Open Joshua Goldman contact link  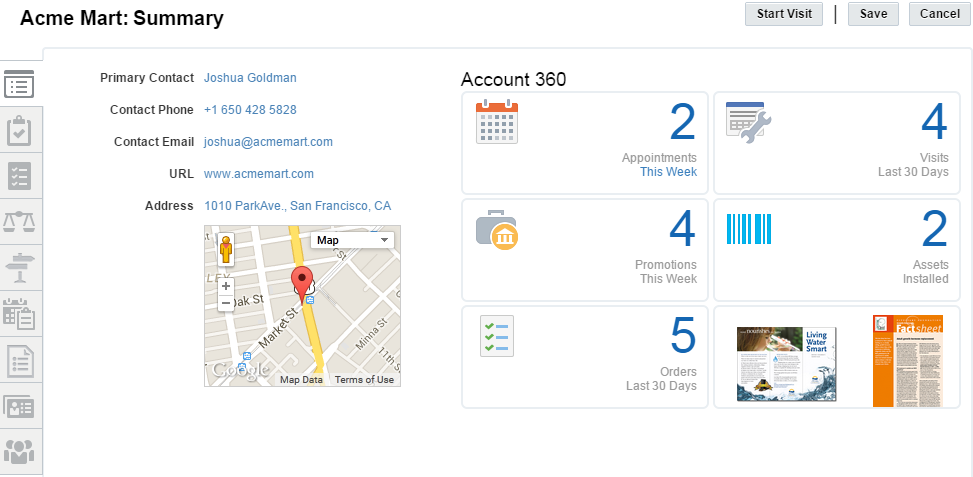250,78
